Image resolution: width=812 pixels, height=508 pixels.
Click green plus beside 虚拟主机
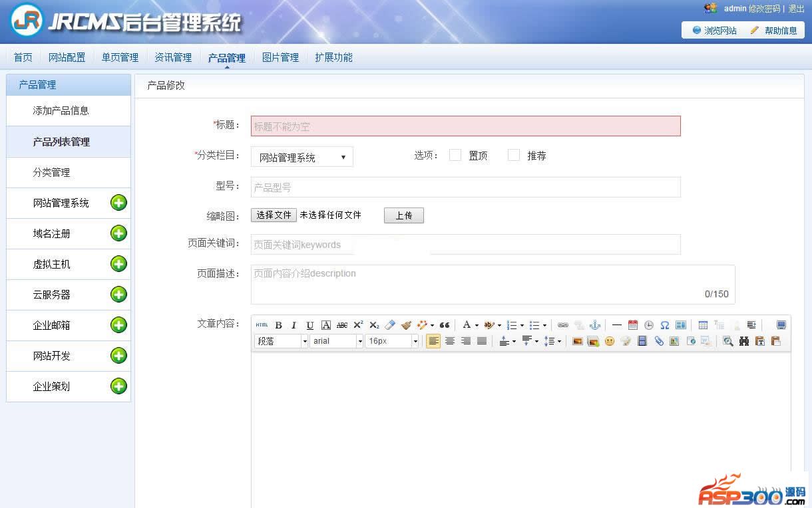[x=118, y=264]
